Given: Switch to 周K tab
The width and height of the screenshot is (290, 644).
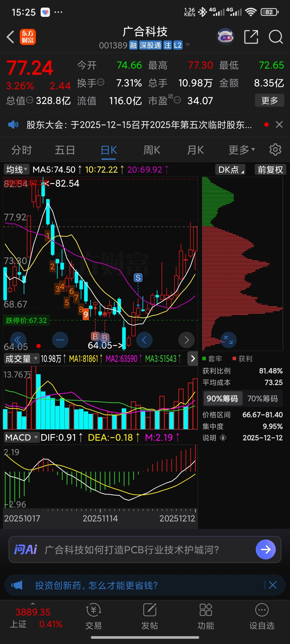Looking at the screenshot, I should (152, 150).
